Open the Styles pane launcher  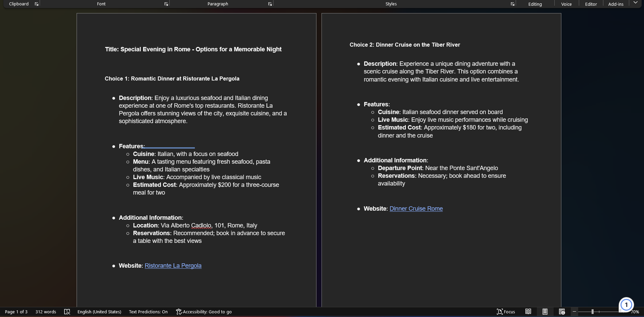coord(513,4)
